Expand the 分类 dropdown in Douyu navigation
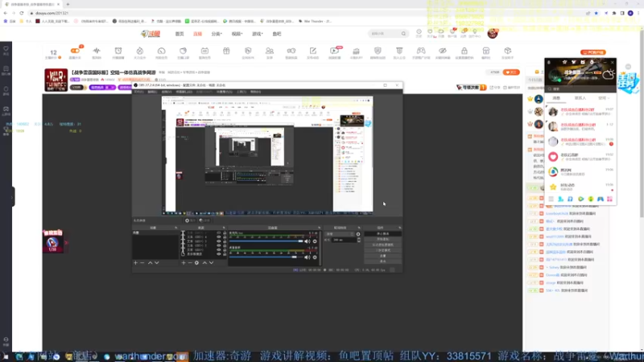644x362 pixels. point(217,34)
